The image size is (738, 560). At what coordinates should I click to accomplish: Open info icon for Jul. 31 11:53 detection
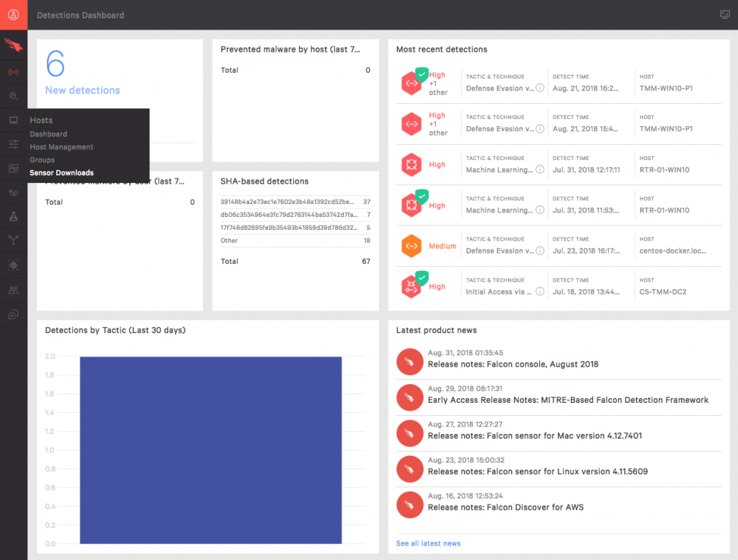click(541, 210)
